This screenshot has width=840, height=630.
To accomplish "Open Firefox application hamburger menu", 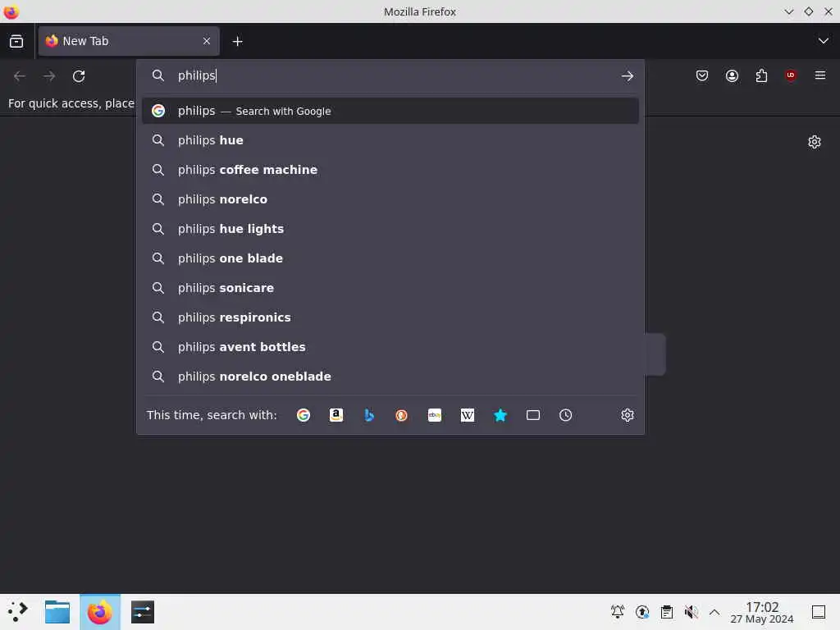I will point(820,75).
